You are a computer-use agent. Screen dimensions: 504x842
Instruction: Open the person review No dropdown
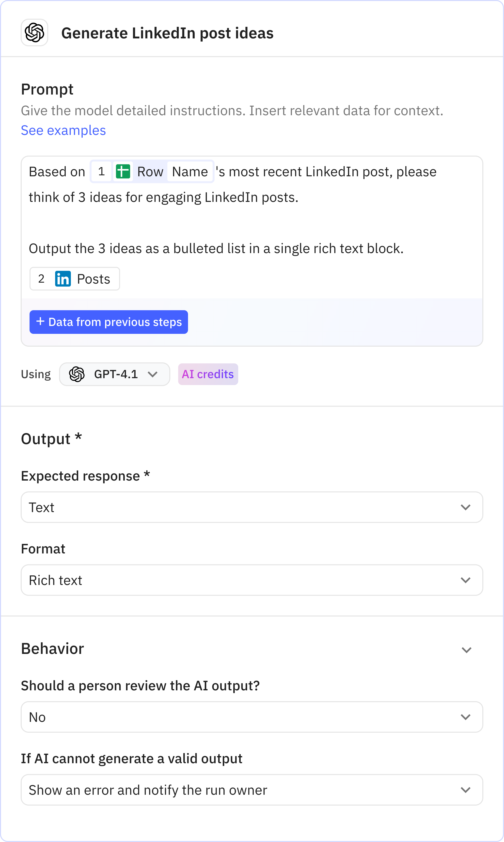[x=252, y=717]
